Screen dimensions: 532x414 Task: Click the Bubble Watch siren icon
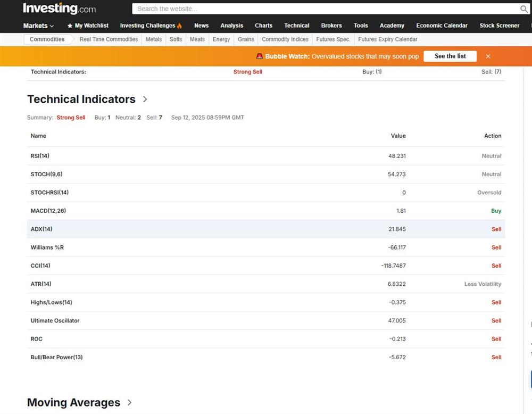(x=260, y=56)
